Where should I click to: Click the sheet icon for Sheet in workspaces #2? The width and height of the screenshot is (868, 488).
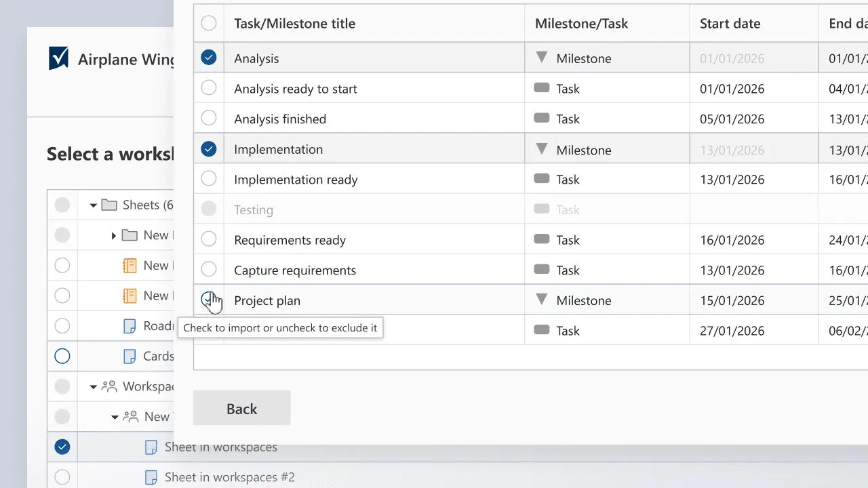(151, 477)
